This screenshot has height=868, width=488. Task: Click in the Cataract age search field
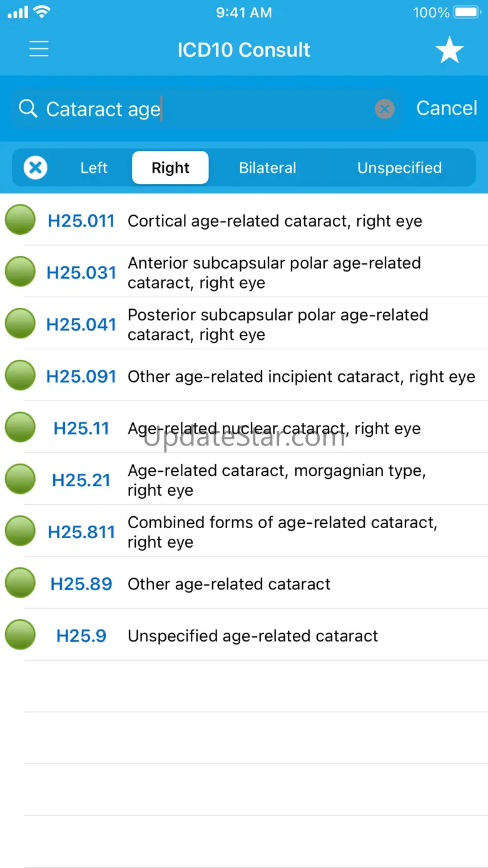[206, 110]
